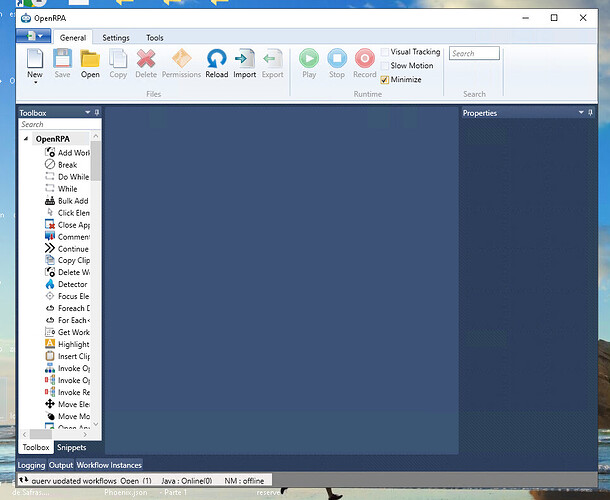Open the New button dropdown arrow
The image size is (610, 500).
(35, 82)
